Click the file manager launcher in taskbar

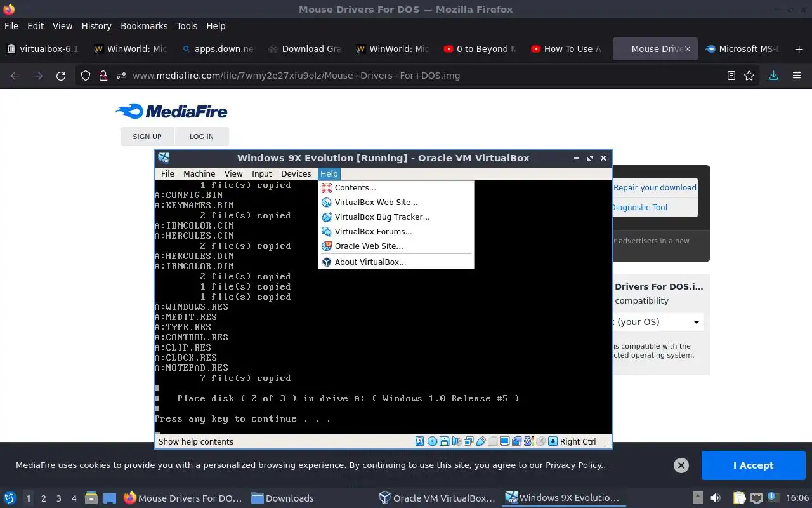pos(91,498)
